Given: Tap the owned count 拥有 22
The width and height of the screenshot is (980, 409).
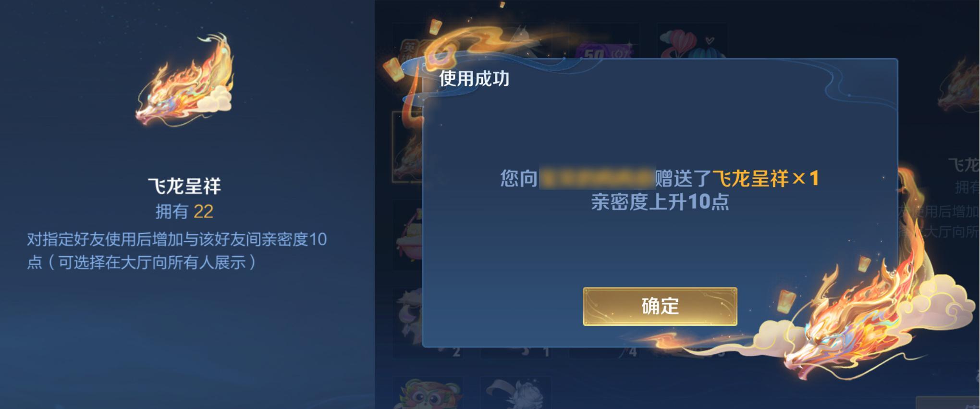Looking at the screenshot, I should pyautogui.click(x=184, y=211).
